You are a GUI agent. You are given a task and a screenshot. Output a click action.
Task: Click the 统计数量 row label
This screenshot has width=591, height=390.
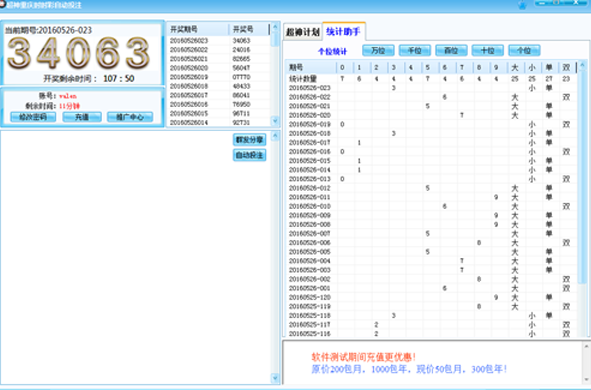[x=303, y=79]
